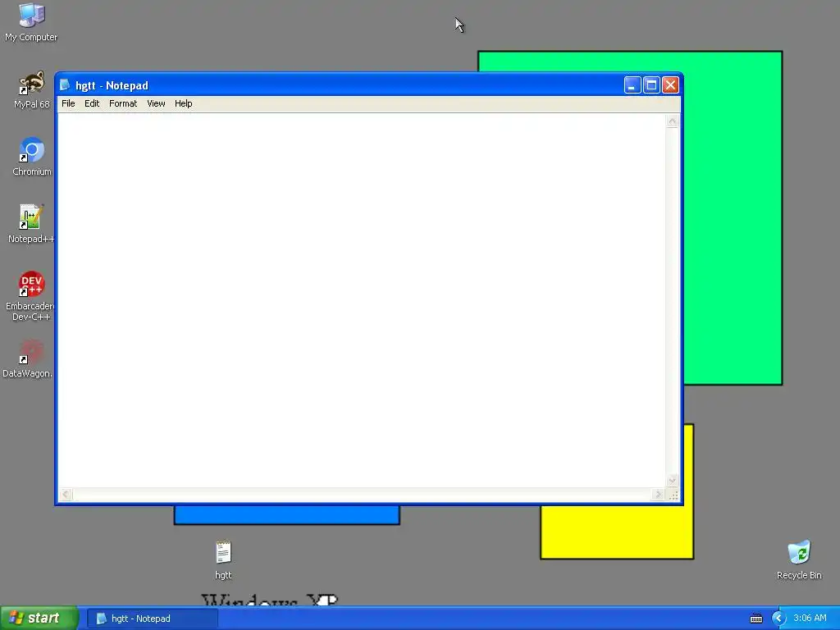Click the Notepad window resize grip

(673, 495)
